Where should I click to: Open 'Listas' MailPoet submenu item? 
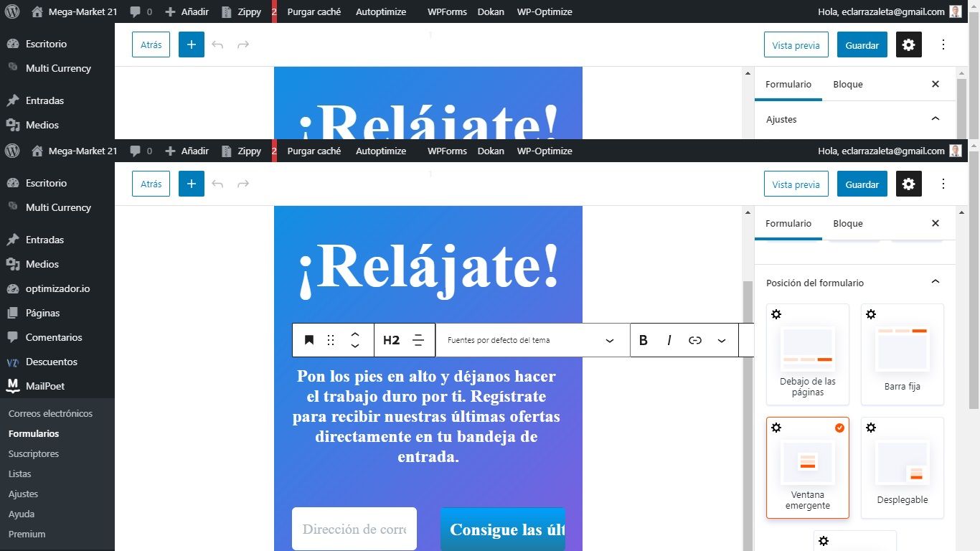(x=20, y=474)
